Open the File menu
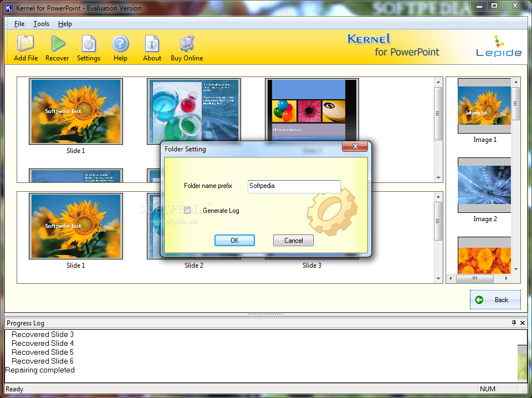 19,24
